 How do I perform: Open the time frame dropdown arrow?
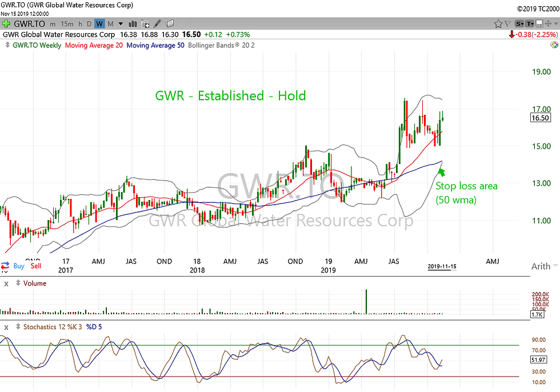[121, 24]
